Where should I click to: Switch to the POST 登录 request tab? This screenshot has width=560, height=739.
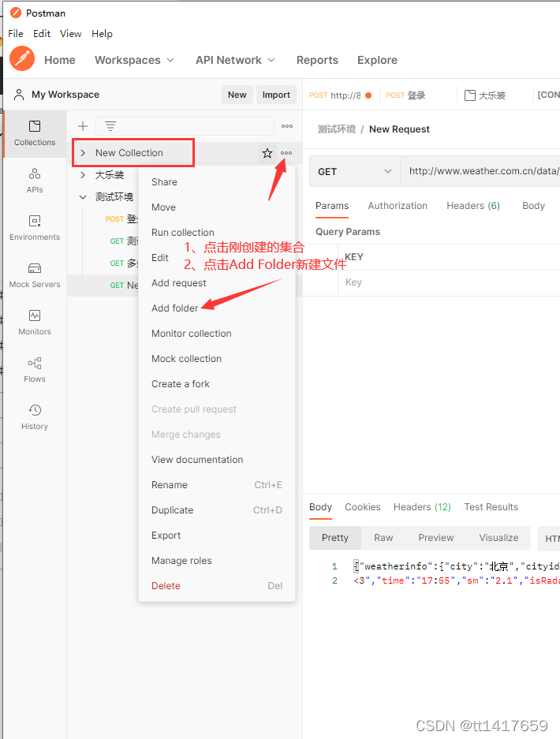(406, 95)
